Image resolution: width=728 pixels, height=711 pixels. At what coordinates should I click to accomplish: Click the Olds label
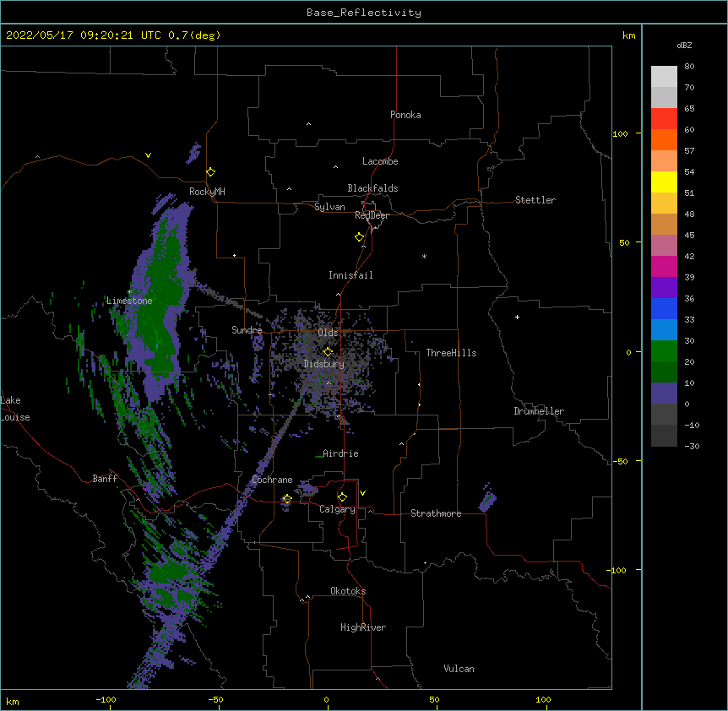click(x=328, y=333)
